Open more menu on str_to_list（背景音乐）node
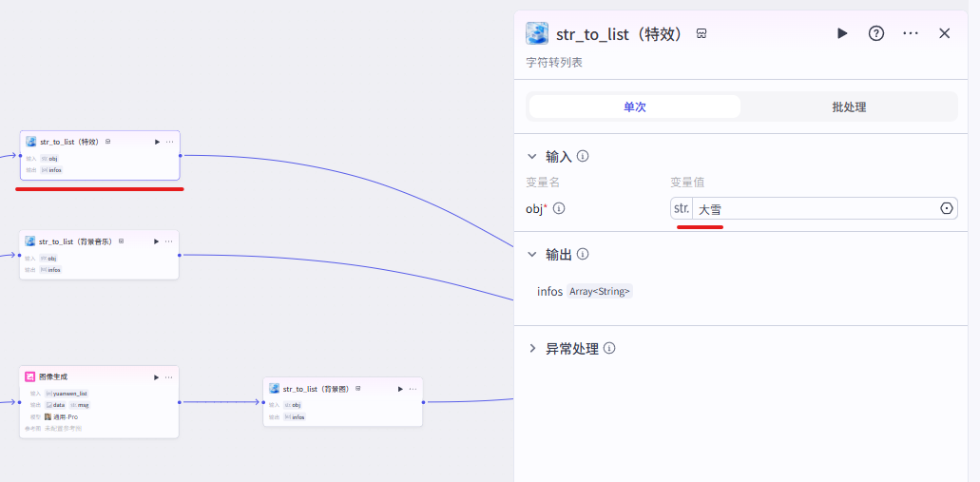 point(169,241)
